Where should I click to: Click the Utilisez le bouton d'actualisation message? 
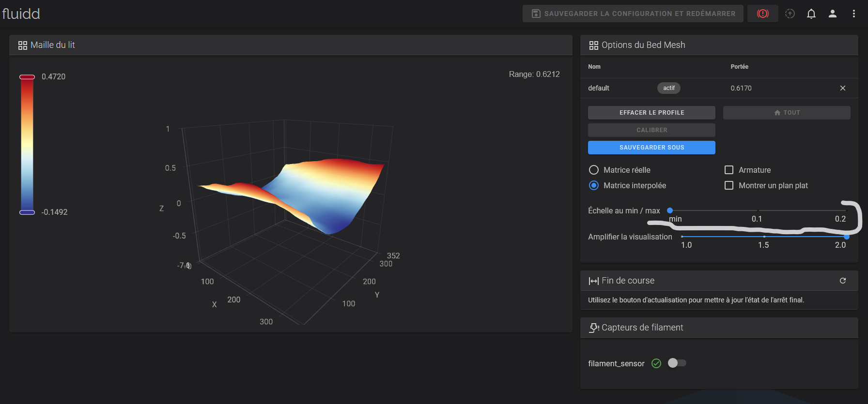tap(696, 300)
